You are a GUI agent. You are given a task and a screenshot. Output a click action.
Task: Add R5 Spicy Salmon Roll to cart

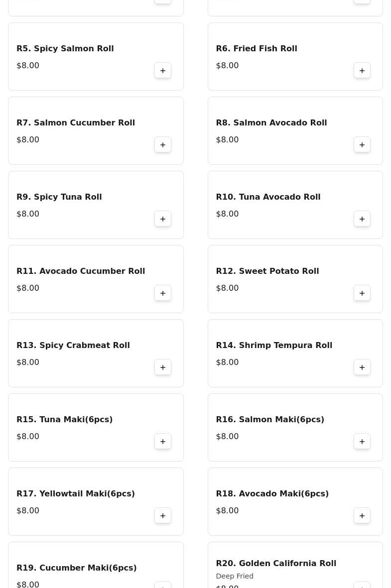coord(163,71)
